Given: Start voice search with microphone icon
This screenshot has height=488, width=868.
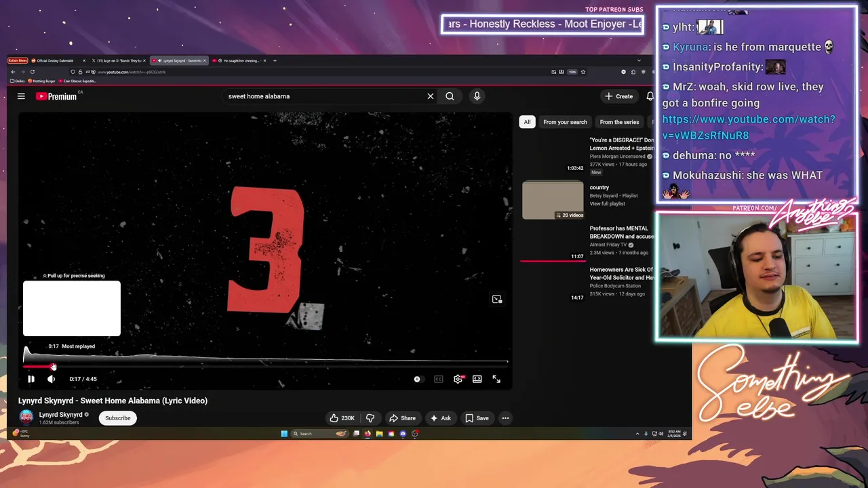Looking at the screenshot, I should [477, 96].
